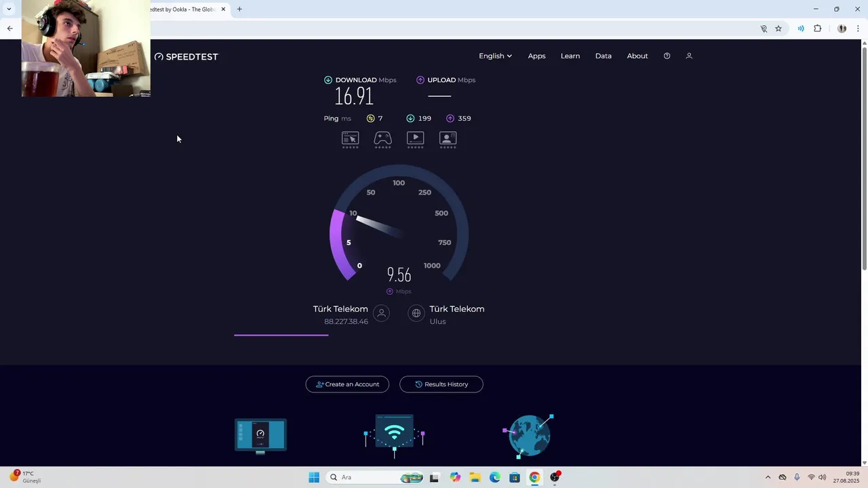
Task: Open Microsoft Edge from taskbar
Action: coord(495,477)
